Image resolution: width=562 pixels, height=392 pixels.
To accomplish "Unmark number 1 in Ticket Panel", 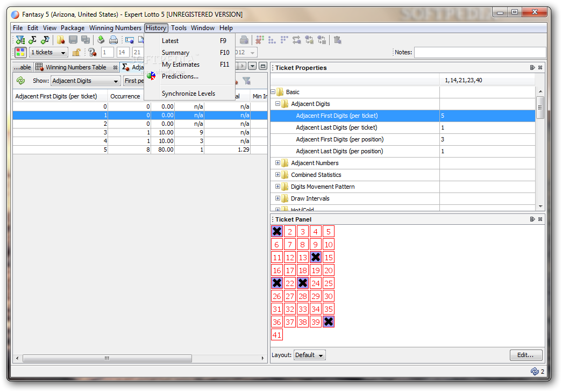I will [277, 231].
